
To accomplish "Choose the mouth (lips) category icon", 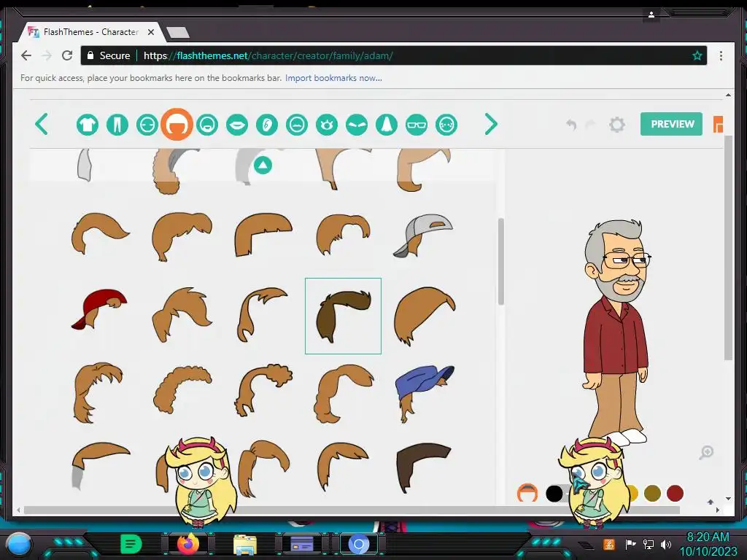I will [x=237, y=125].
